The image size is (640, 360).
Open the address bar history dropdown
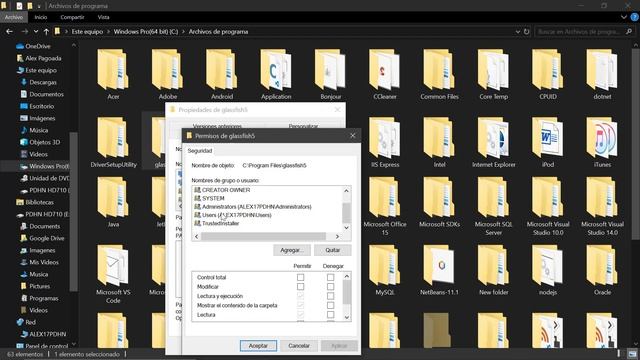[x=518, y=31]
